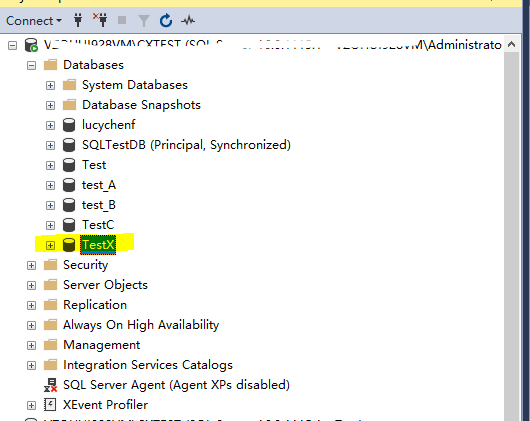
Task: Expand the TestX database node
Action: (50, 245)
